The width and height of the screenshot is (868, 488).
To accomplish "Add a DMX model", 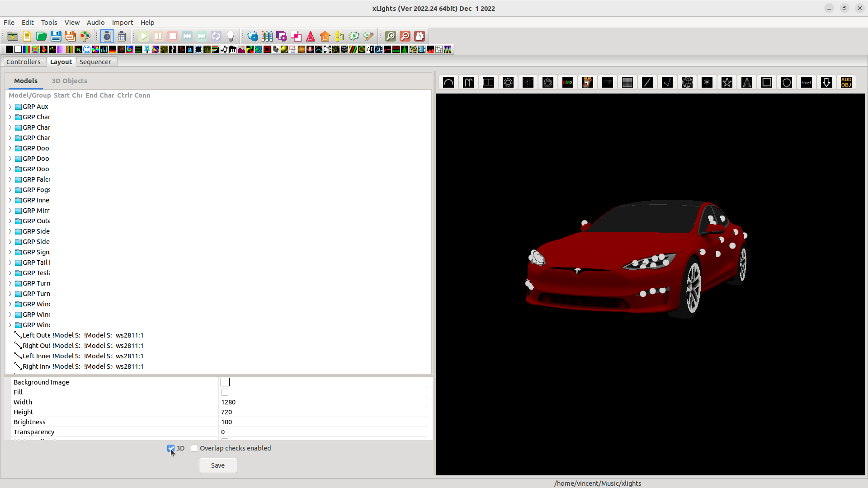I will point(568,82).
